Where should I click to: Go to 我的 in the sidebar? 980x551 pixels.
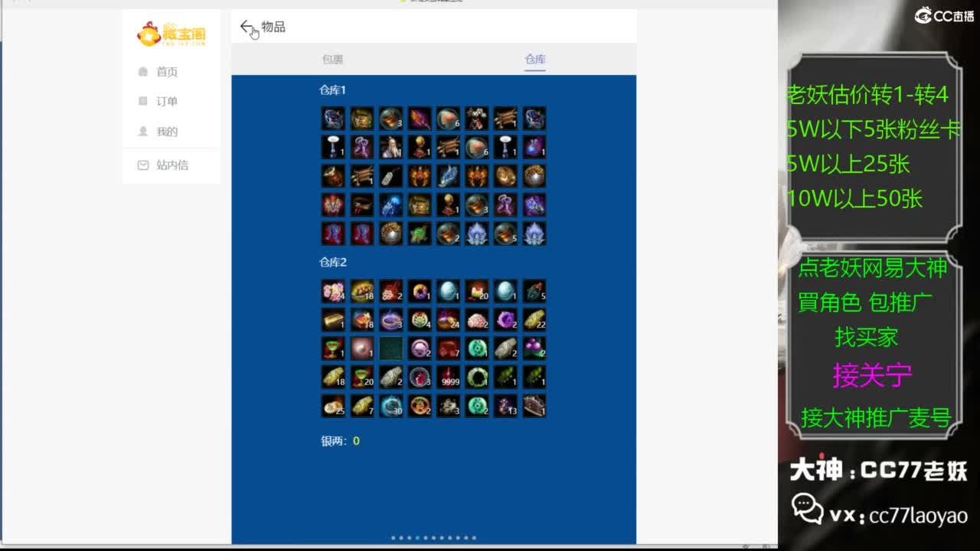point(167,132)
